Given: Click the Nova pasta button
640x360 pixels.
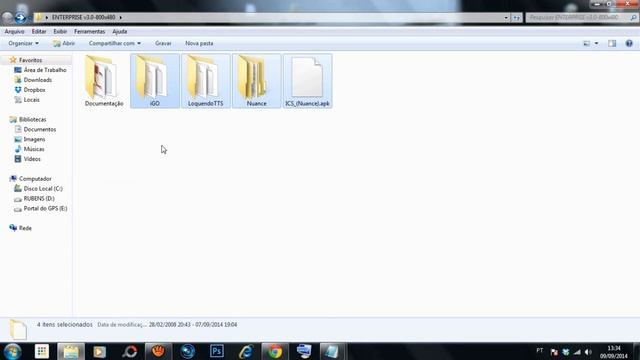Looking at the screenshot, I should pos(199,43).
